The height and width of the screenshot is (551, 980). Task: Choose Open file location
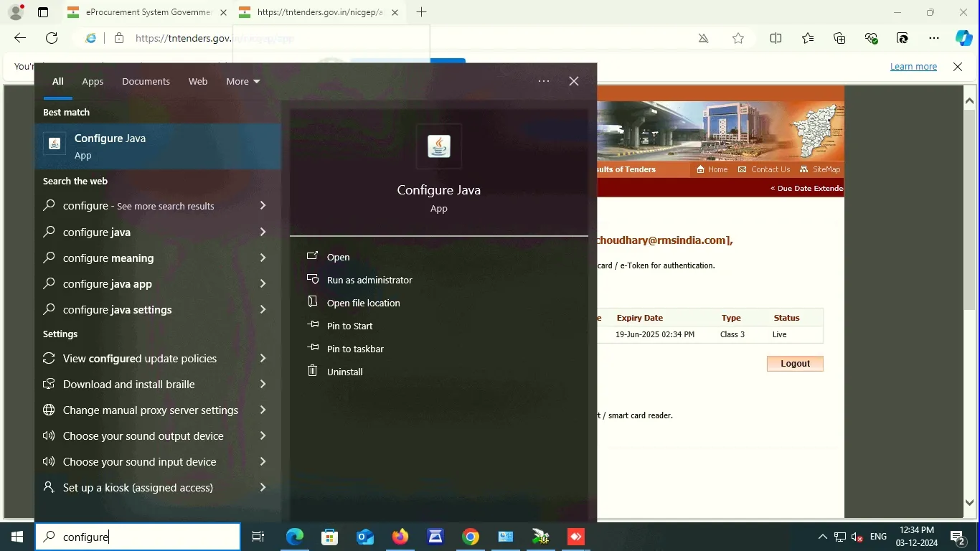click(363, 303)
